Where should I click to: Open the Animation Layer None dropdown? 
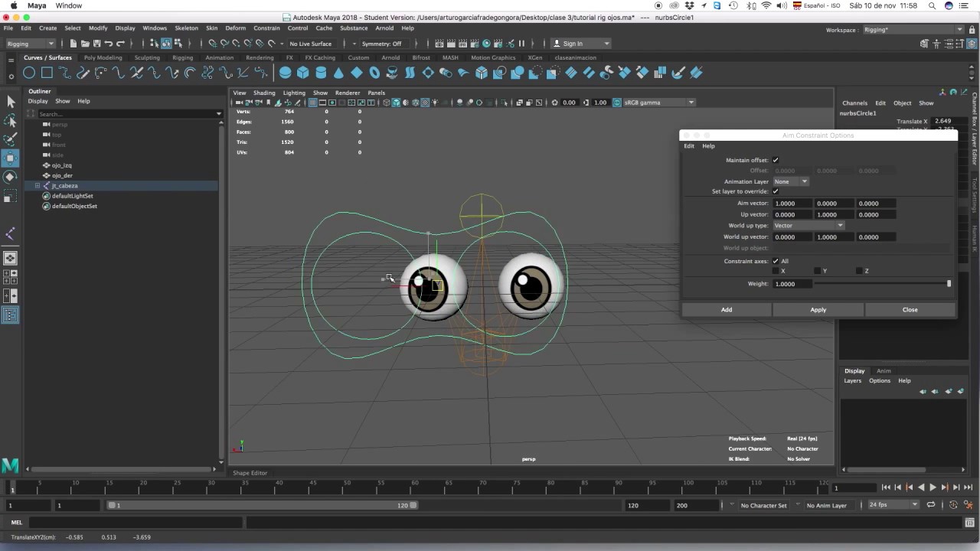click(791, 181)
